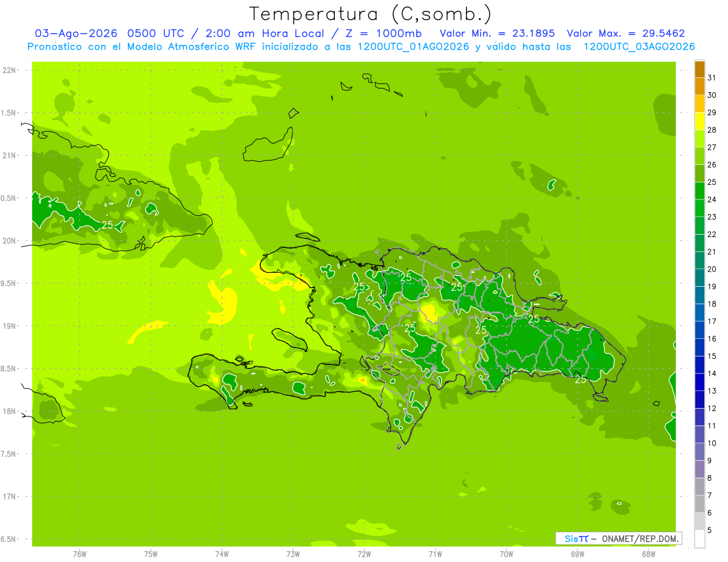
Task: Click the legend value 28
Action: coord(712,130)
